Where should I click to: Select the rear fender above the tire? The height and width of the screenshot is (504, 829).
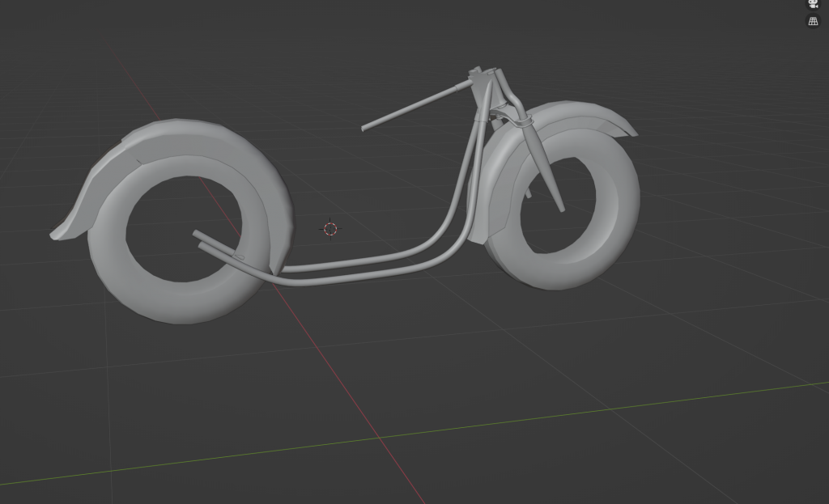pos(162,139)
